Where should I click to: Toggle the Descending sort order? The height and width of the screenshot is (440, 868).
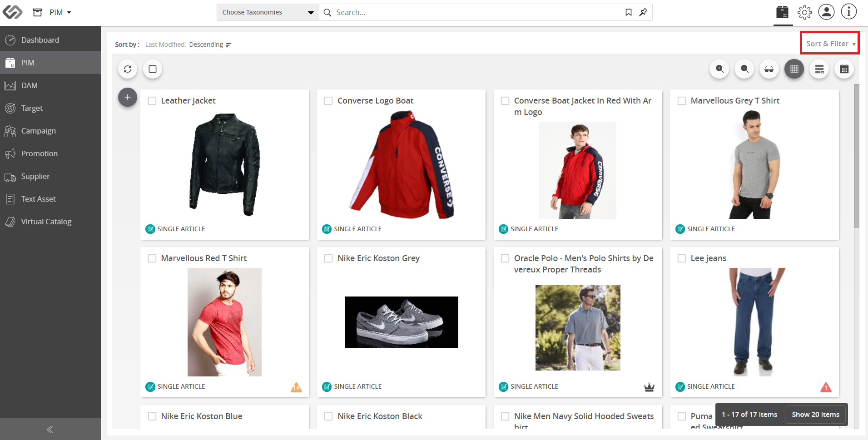(210, 44)
